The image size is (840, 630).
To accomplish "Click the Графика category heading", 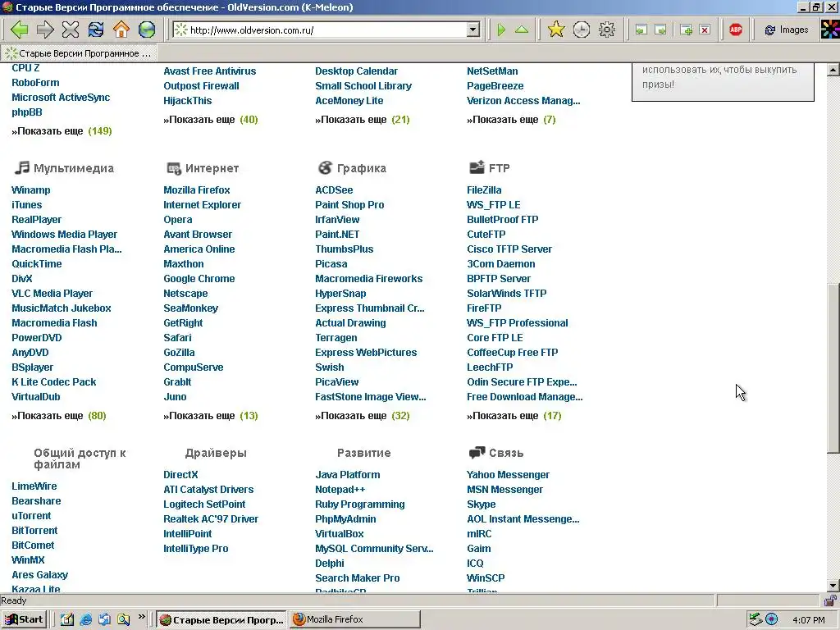I will [x=362, y=168].
